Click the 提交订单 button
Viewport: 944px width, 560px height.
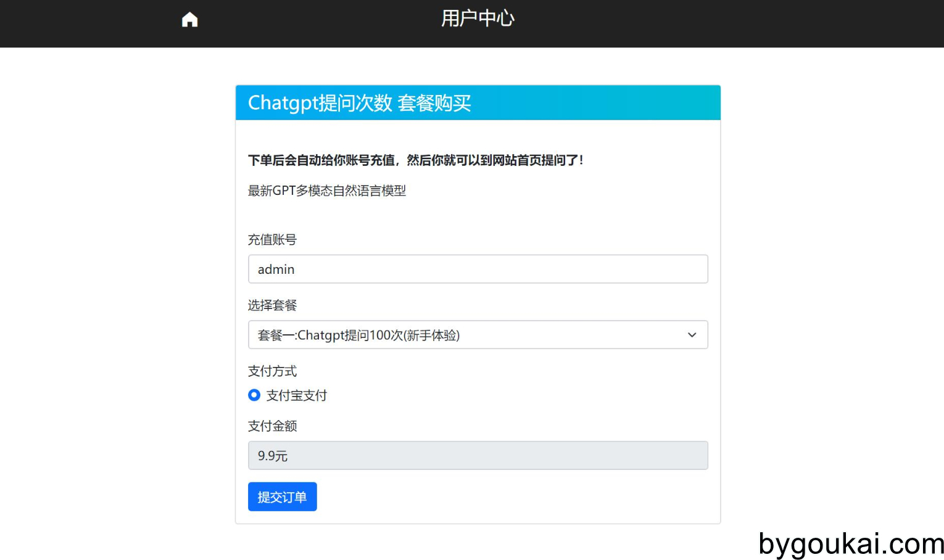point(282,496)
